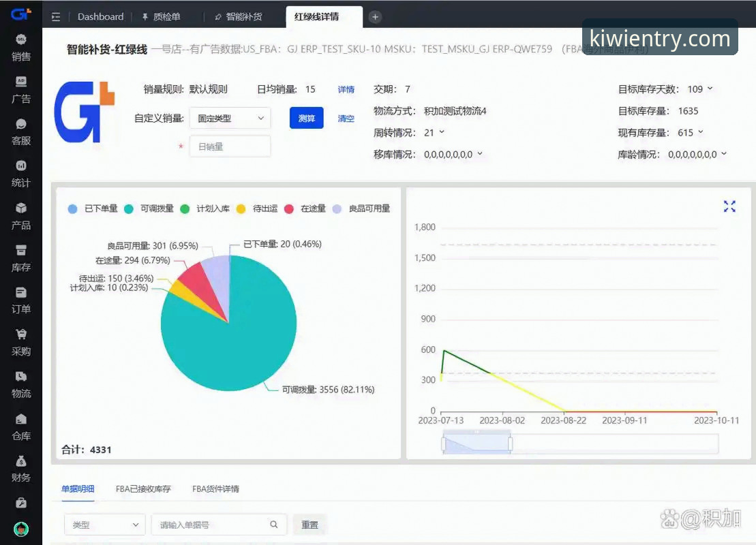Open the 统计 sidebar module
Viewport: 756px width, 545px height.
20,174
